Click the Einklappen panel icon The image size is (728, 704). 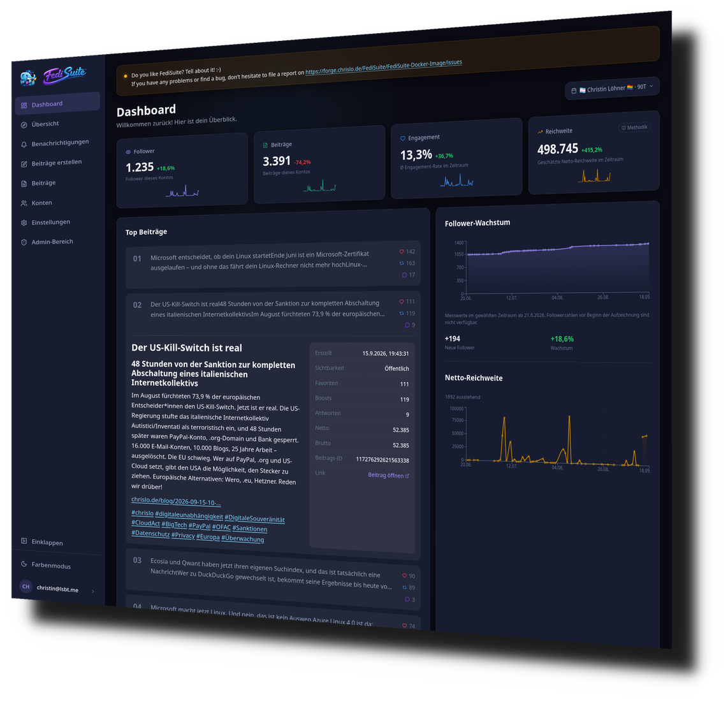(24, 541)
